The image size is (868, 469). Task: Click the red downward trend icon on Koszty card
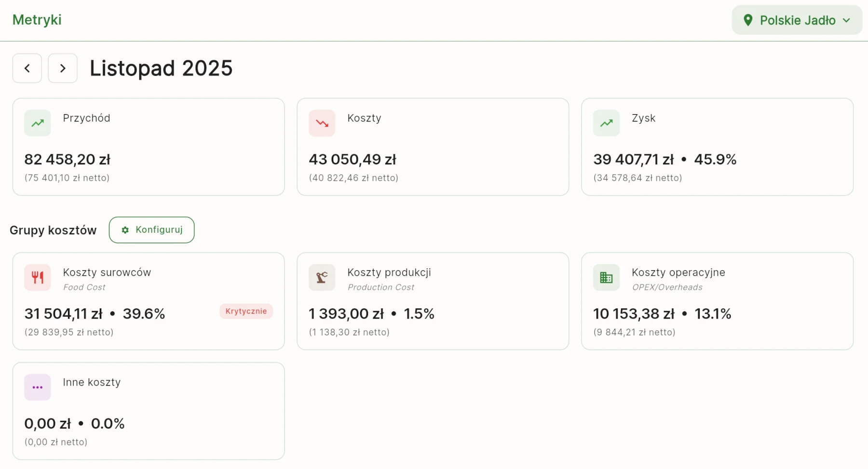tap(322, 123)
